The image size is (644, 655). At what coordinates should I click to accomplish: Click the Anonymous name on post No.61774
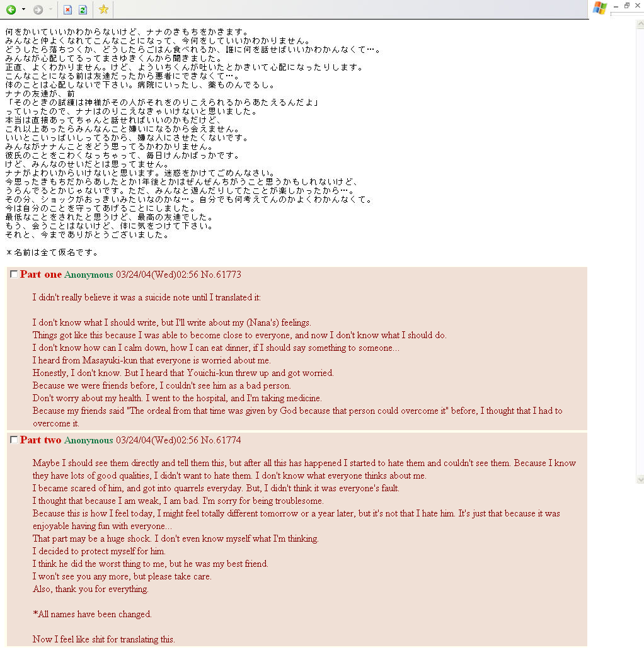pyautogui.click(x=89, y=440)
